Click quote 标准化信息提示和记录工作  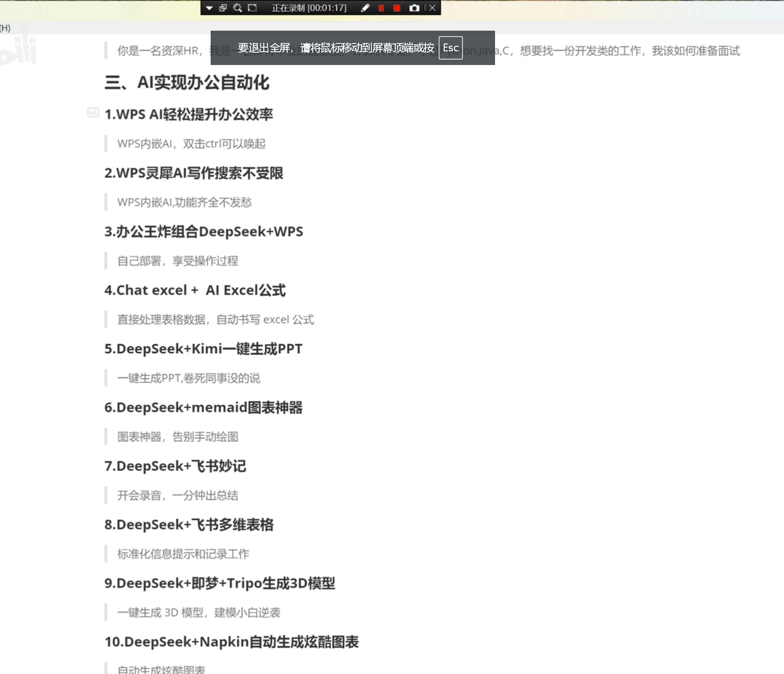coord(183,554)
